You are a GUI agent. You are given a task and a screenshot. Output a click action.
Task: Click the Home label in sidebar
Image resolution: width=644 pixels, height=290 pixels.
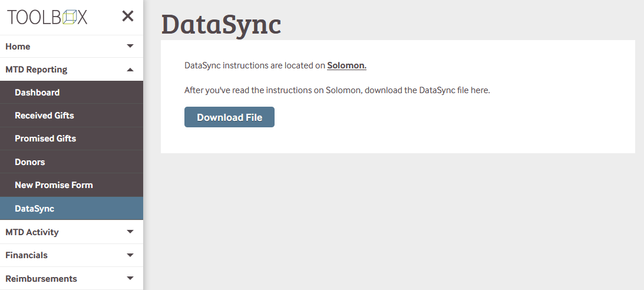(x=18, y=47)
